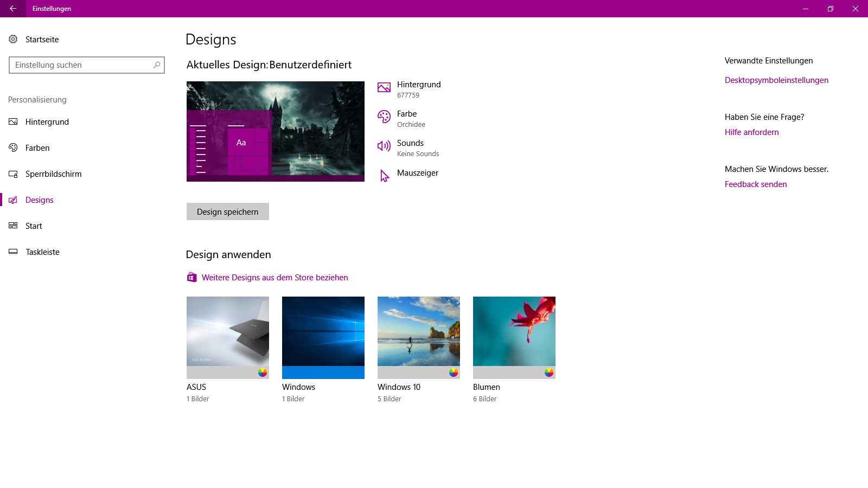Select Taskleiste in the sidebar
The height and width of the screenshot is (488, 868).
(42, 252)
